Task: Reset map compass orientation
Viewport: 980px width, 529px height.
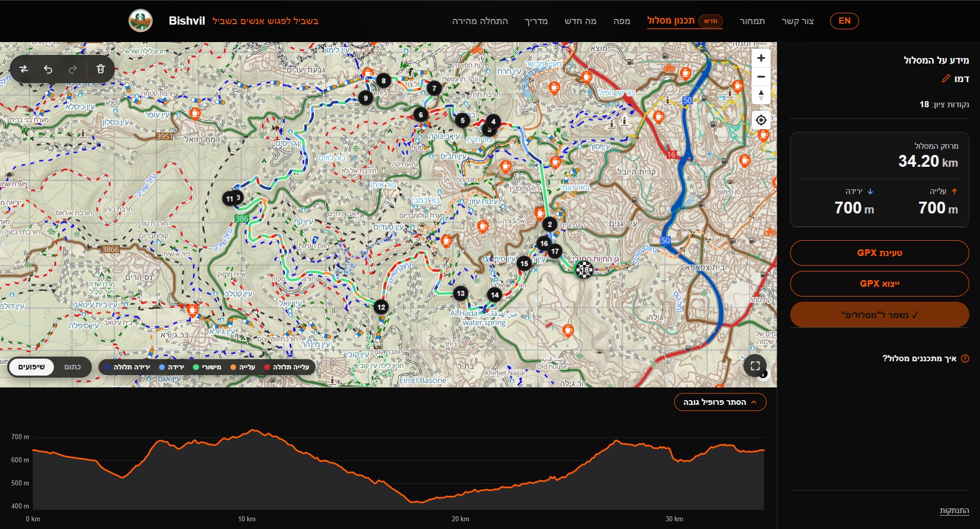Action: [x=761, y=95]
